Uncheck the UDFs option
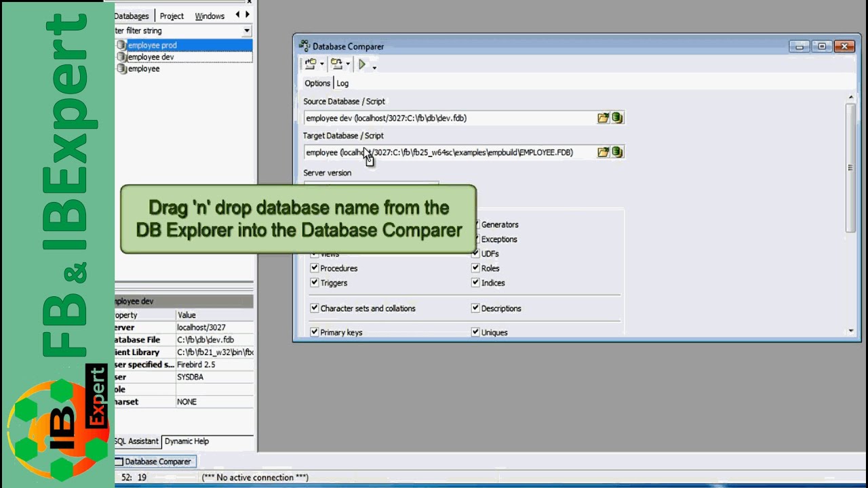The height and width of the screenshot is (488, 868). click(x=476, y=253)
